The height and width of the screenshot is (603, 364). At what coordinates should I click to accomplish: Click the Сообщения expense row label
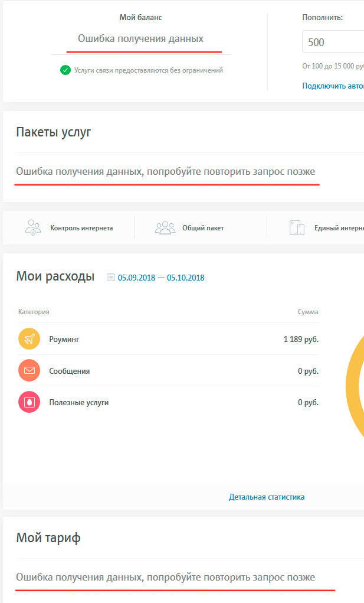(70, 371)
